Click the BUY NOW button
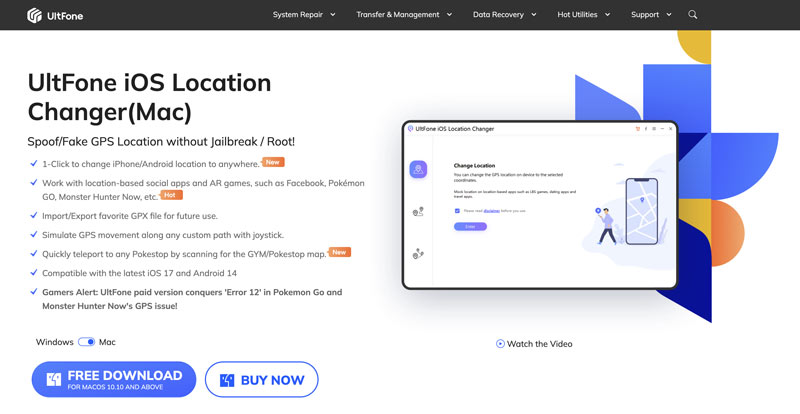800x414 pixels. coord(261,380)
